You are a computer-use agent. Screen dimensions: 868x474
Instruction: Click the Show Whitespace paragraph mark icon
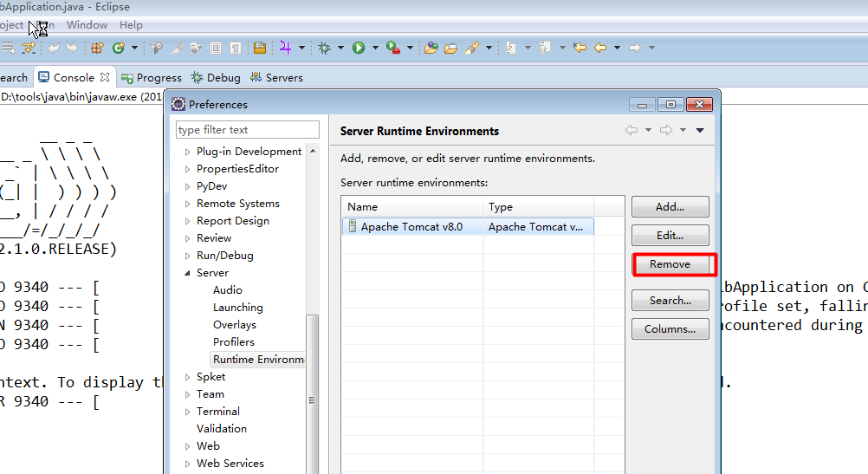tap(236, 49)
